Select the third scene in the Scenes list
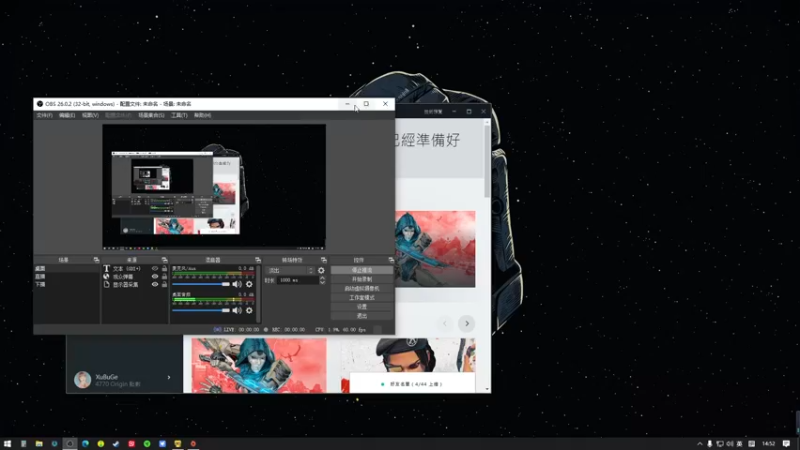Image resolution: width=800 pixels, height=450 pixels. pyautogui.click(x=66, y=284)
